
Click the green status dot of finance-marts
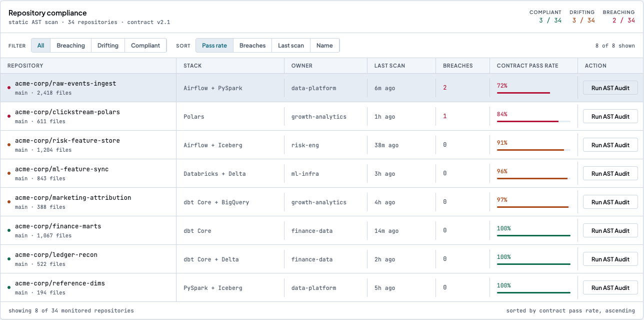[x=9, y=230]
